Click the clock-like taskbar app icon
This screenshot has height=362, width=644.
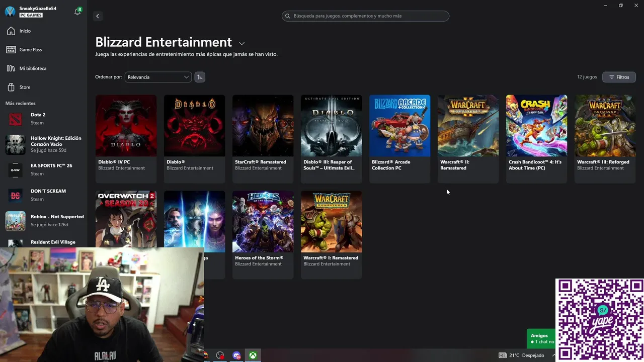tap(220, 355)
